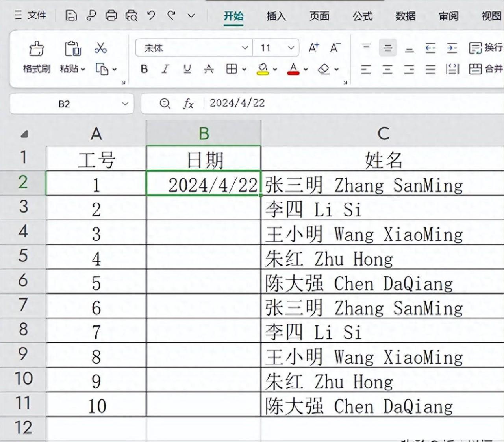Decrease indent icon
Screen dimensions: 504x442
tap(430, 48)
